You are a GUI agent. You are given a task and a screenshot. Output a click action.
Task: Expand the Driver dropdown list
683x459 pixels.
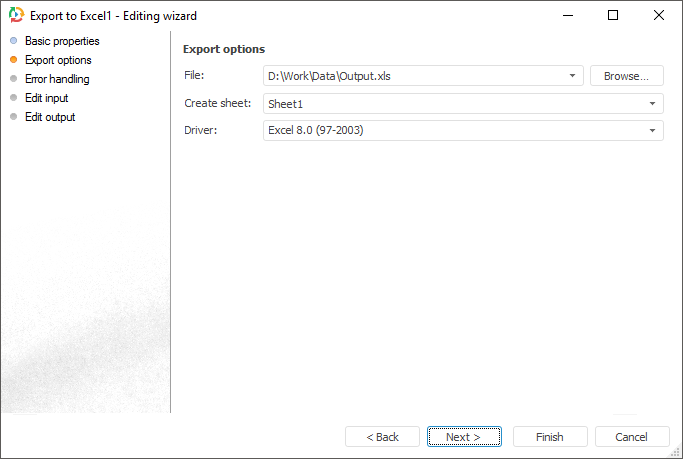coord(652,130)
